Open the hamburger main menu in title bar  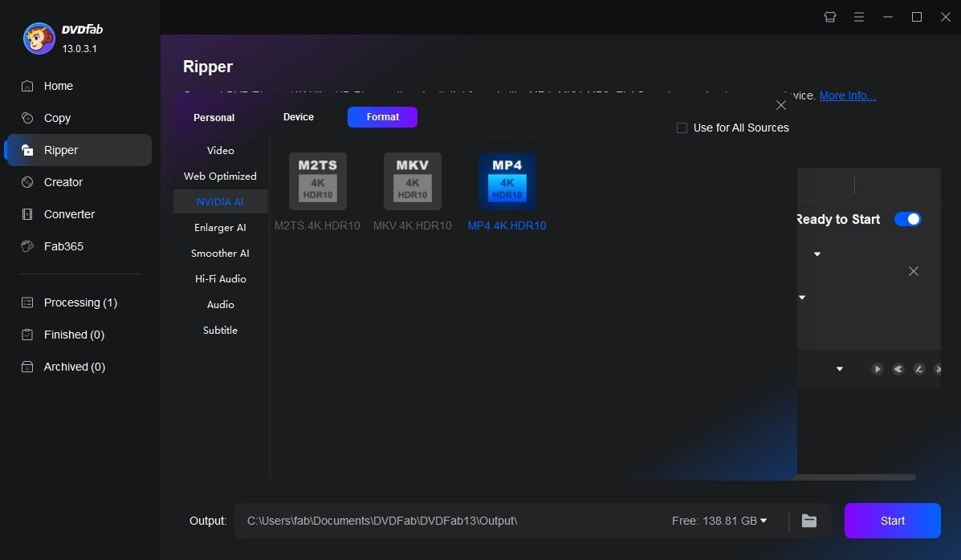tap(859, 17)
